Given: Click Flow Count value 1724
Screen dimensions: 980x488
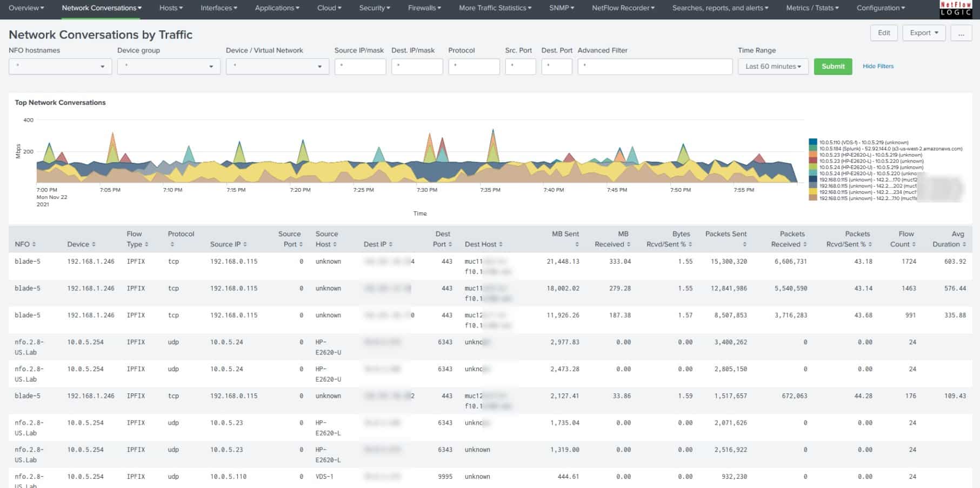Looking at the screenshot, I should (x=909, y=262).
